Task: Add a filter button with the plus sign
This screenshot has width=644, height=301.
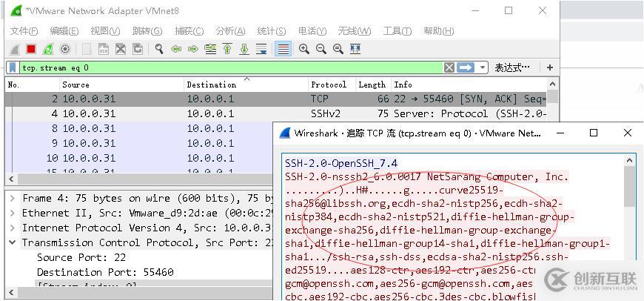Action: [x=550, y=67]
